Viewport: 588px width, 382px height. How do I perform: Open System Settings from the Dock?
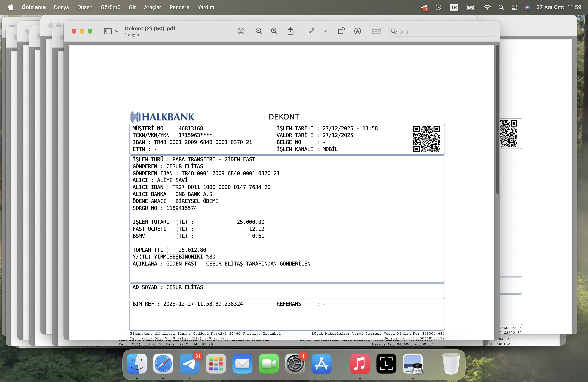tap(295, 363)
